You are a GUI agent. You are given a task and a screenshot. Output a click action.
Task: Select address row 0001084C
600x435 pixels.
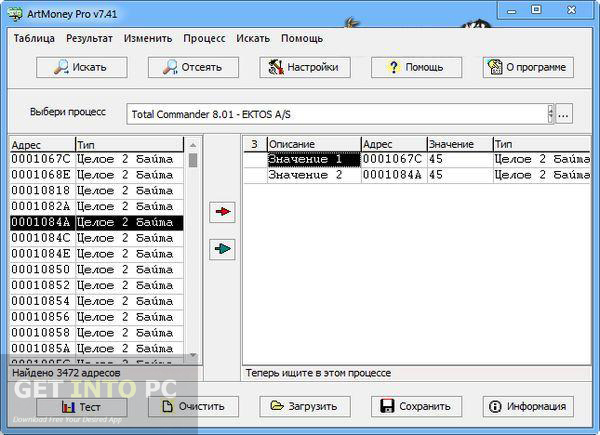97,238
